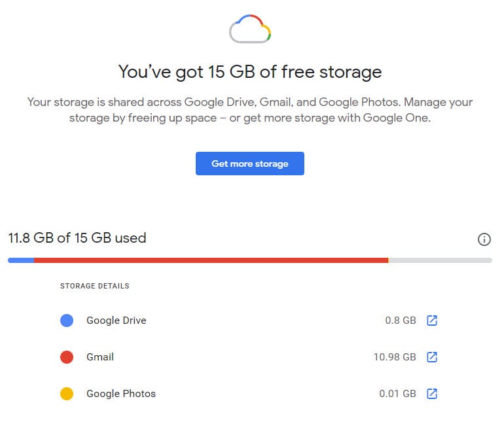Click the blue Google Drive color dot
Screen dimensions: 504x435
coord(67,321)
